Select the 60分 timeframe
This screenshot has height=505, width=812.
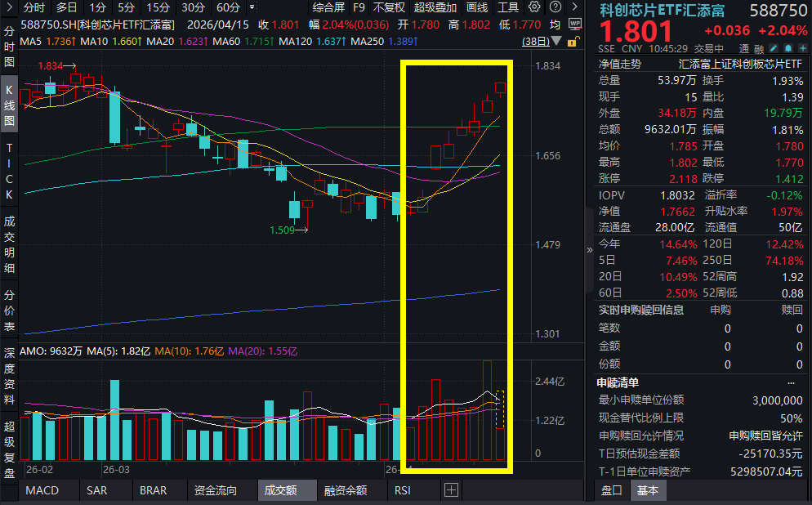pyautogui.click(x=228, y=7)
